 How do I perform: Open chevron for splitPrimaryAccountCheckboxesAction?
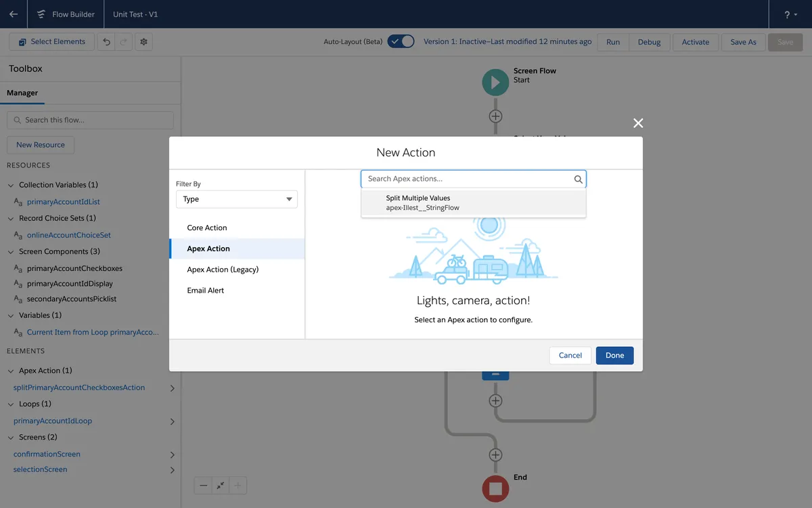pyautogui.click(x=172, y=388)
